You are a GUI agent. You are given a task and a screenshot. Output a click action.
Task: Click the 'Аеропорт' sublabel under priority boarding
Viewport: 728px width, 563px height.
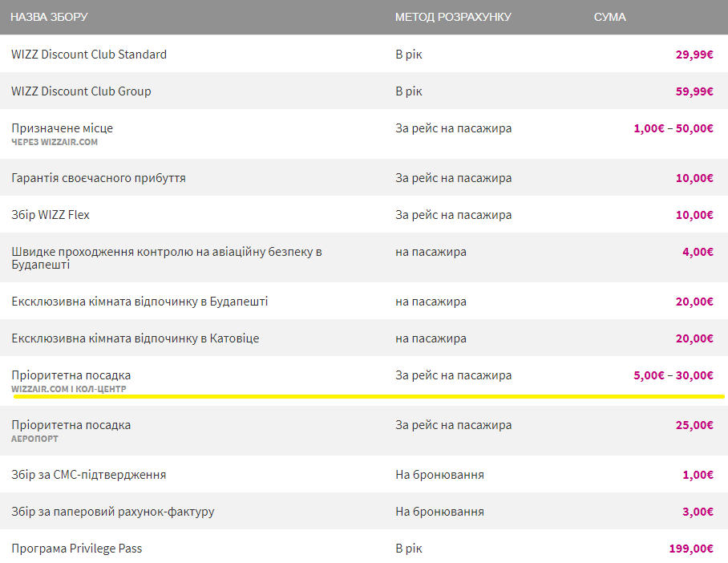pyautogui.click(x=34, y=439)
